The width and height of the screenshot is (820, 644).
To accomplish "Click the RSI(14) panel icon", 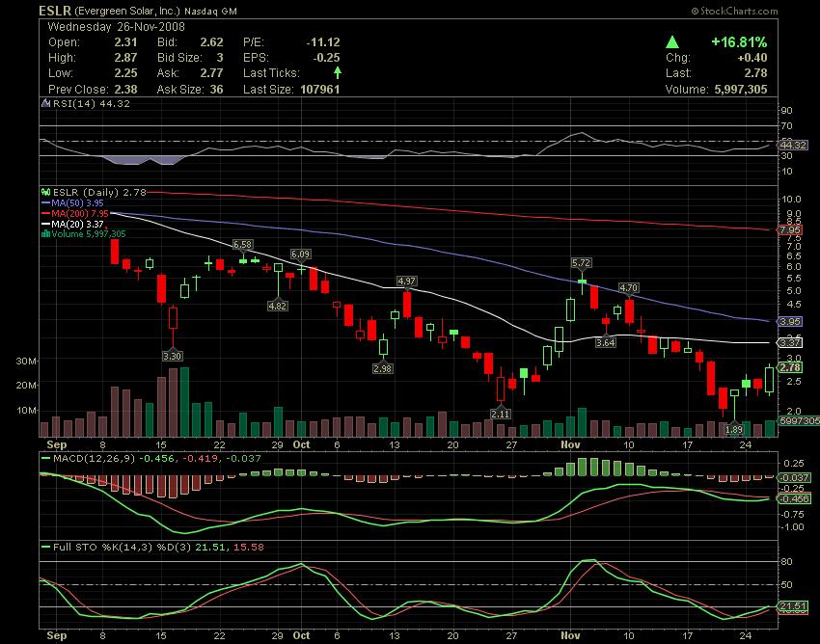I will (46, 103).
